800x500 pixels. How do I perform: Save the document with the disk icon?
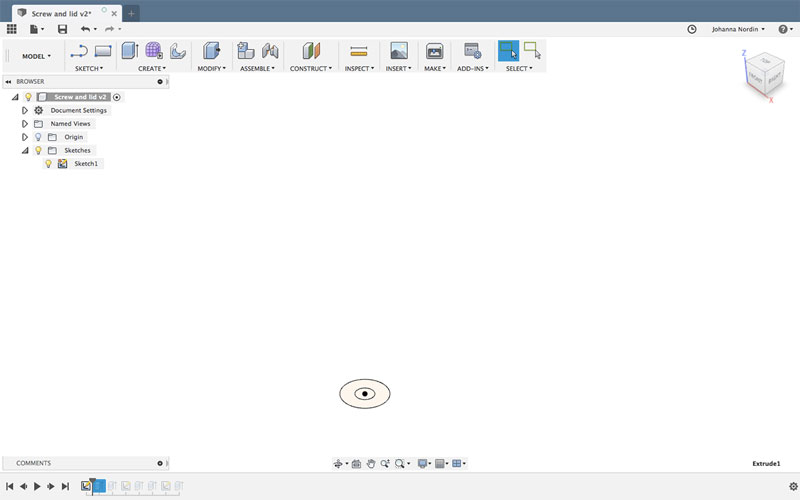pos(62,29)
